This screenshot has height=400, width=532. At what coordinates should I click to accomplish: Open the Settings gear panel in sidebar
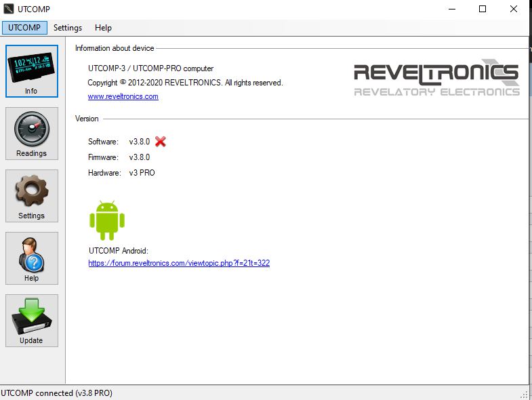(x=32, y=196)
